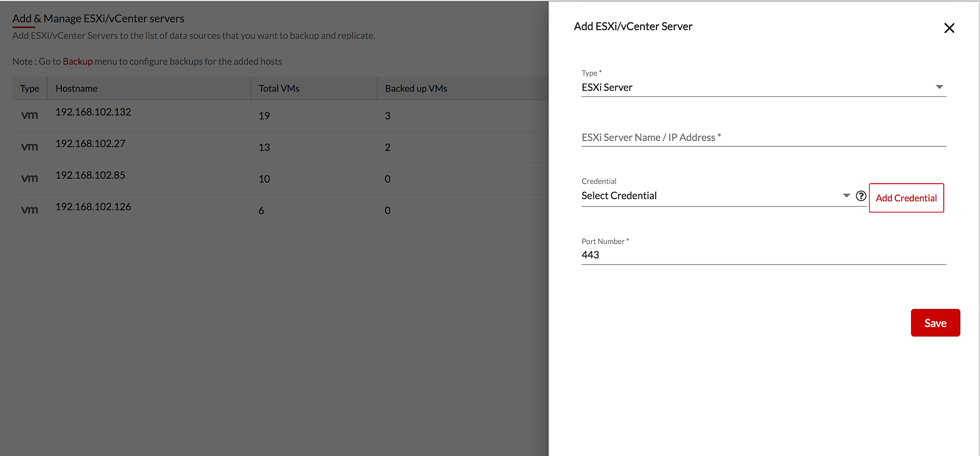Image resolution: width=980 pixels, height=456 pixels.
Task: Click the ESXi Server Name / IP Address field
Action: click(763, 138)
